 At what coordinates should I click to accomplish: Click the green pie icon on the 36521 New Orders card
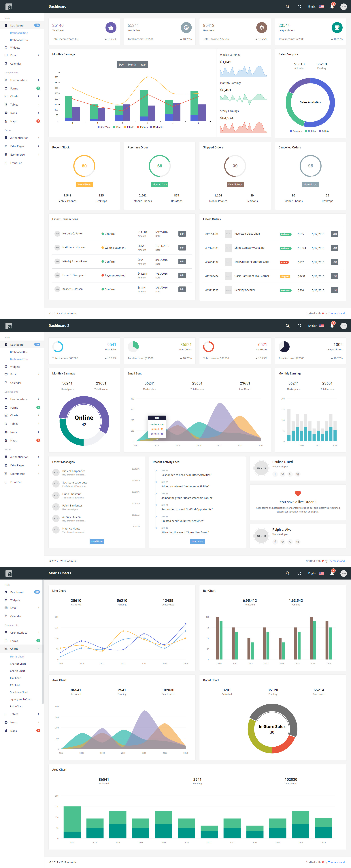(133, 347)
